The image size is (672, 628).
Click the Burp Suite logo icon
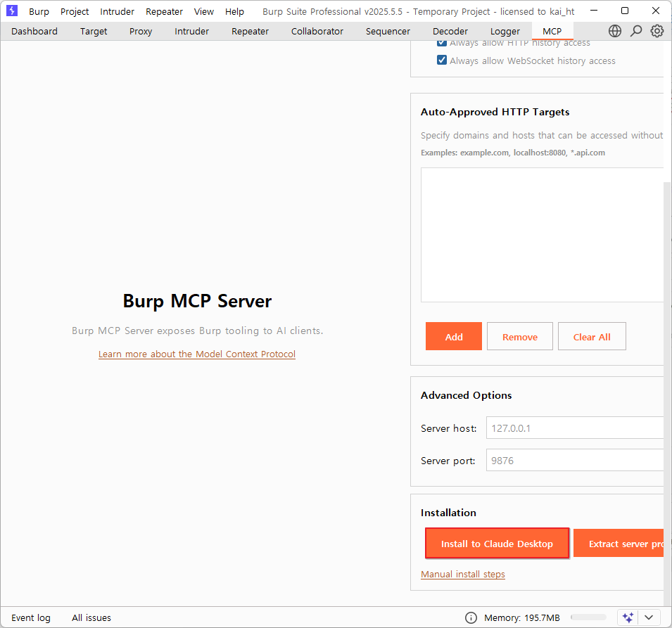(x=12, y=11)
